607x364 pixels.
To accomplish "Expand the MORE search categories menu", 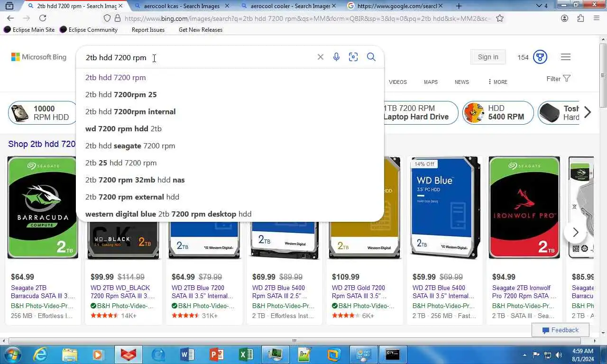I will (497, 82).
